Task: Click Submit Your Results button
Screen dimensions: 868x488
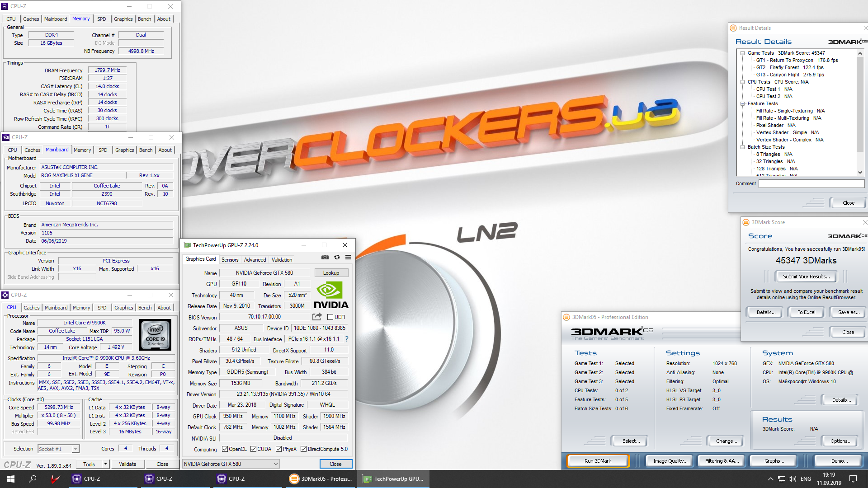Action: tap(806, 277)
